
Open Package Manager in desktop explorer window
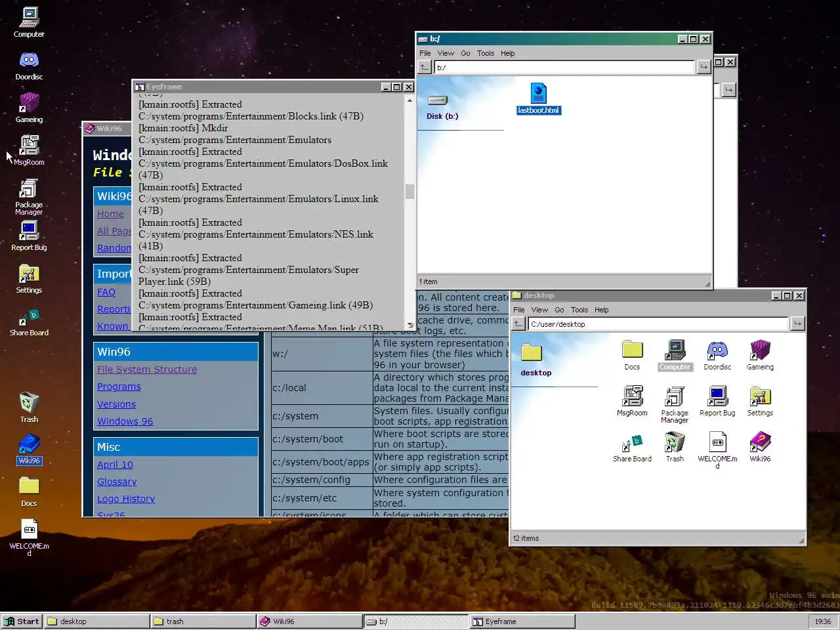click(x=675, y=405)
